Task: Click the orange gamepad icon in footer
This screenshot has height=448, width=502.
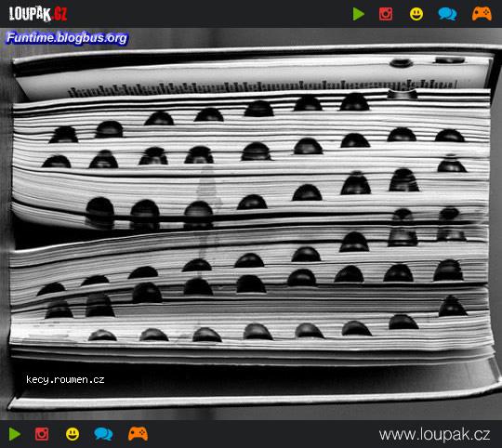Action: pos(138,434)
